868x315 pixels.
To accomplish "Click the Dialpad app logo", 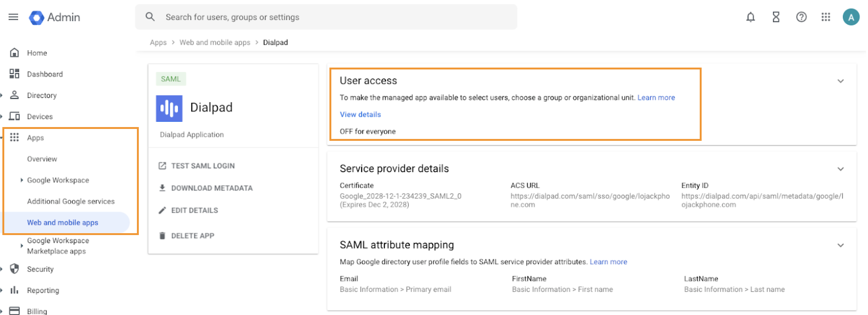I will click(x=169, y=108).
